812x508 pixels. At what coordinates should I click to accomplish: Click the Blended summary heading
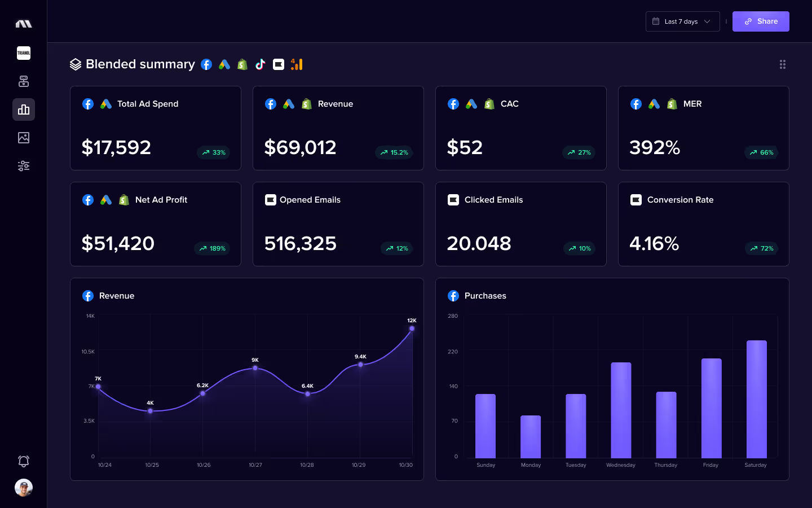pos(140,64)
